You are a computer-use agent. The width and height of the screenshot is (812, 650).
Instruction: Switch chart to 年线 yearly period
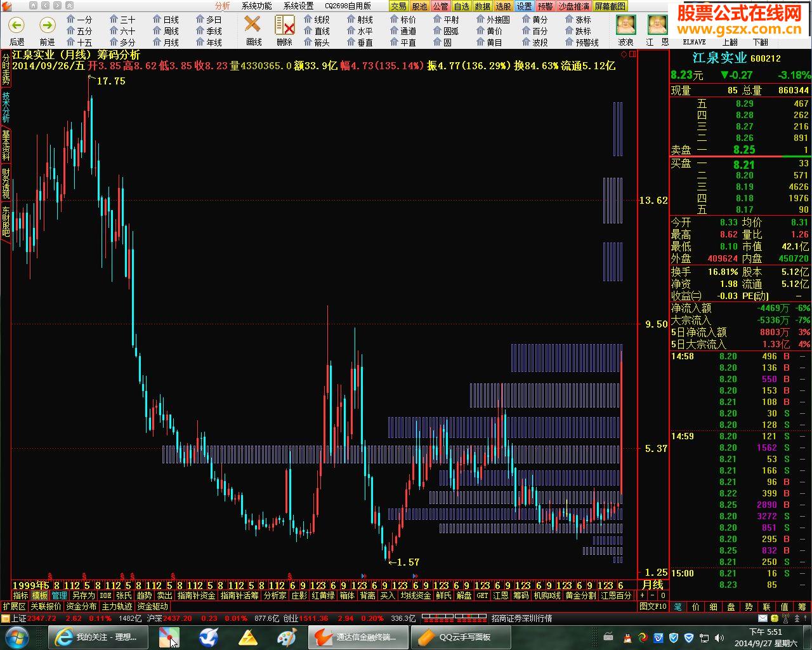tap(209, 43)
